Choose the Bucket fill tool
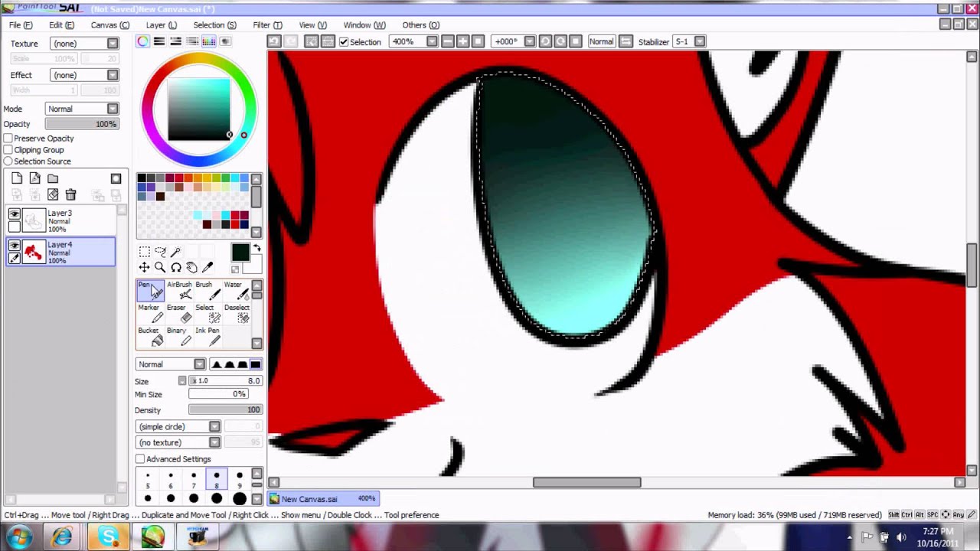This screenshot has height=551, width=980. point(152,336)
